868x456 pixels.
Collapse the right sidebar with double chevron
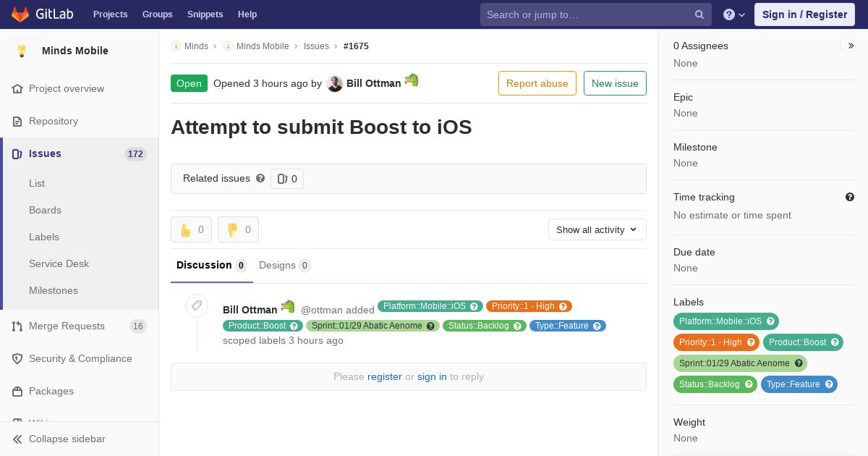851,46
